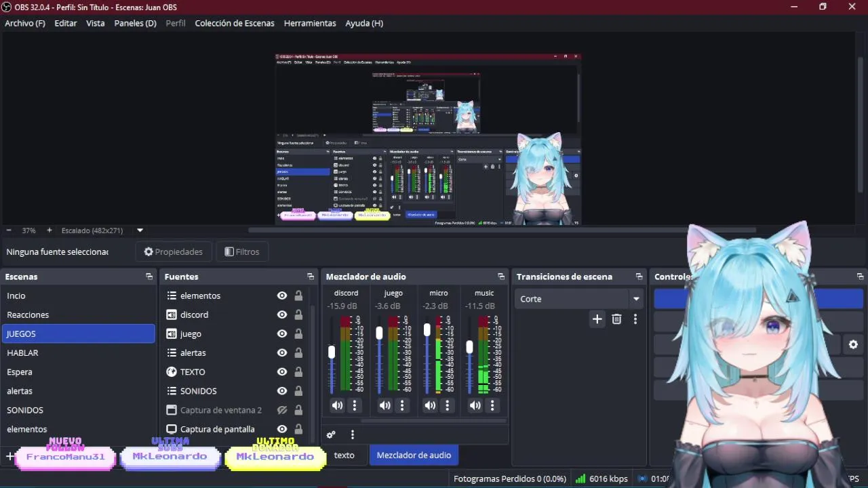
Task: Mute the music audio channel
Action: (475, 405)
